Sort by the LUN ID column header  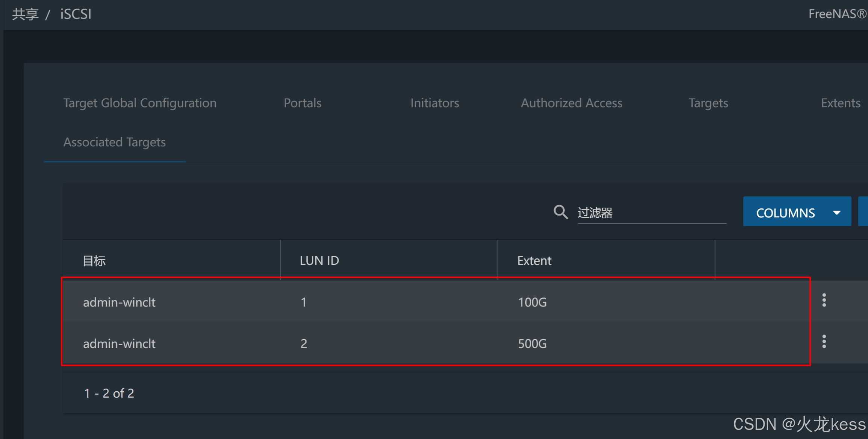point(319,261)
